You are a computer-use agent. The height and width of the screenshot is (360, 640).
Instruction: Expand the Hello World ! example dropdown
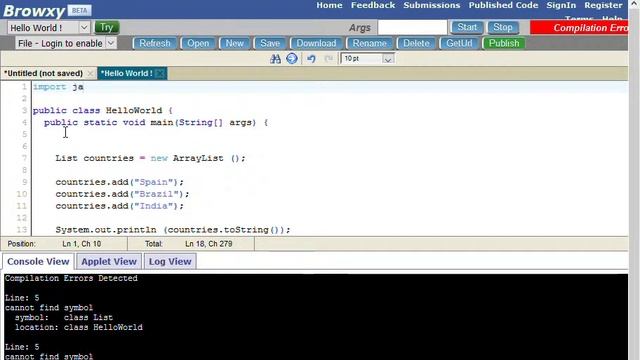coord(84,28)
